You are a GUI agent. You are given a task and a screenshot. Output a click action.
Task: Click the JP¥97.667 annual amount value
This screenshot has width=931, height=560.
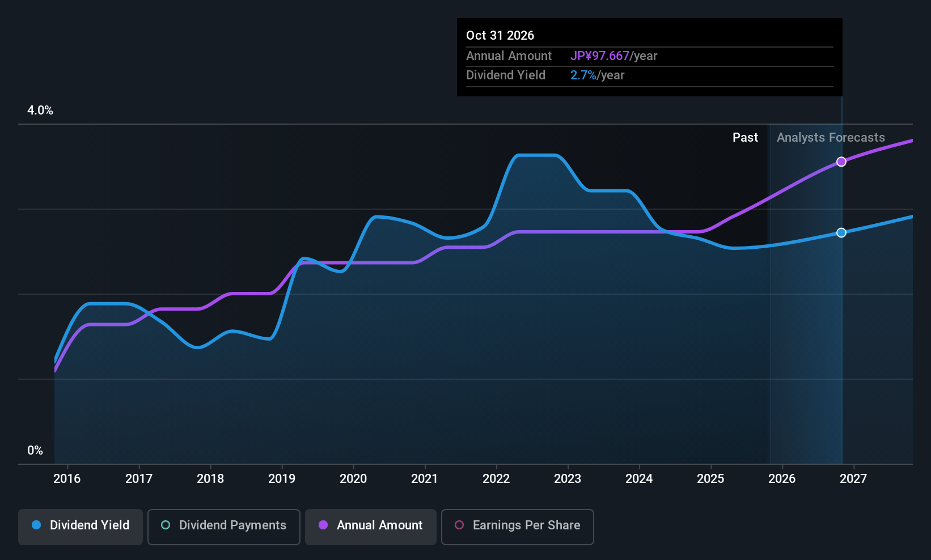pos(600,56)
